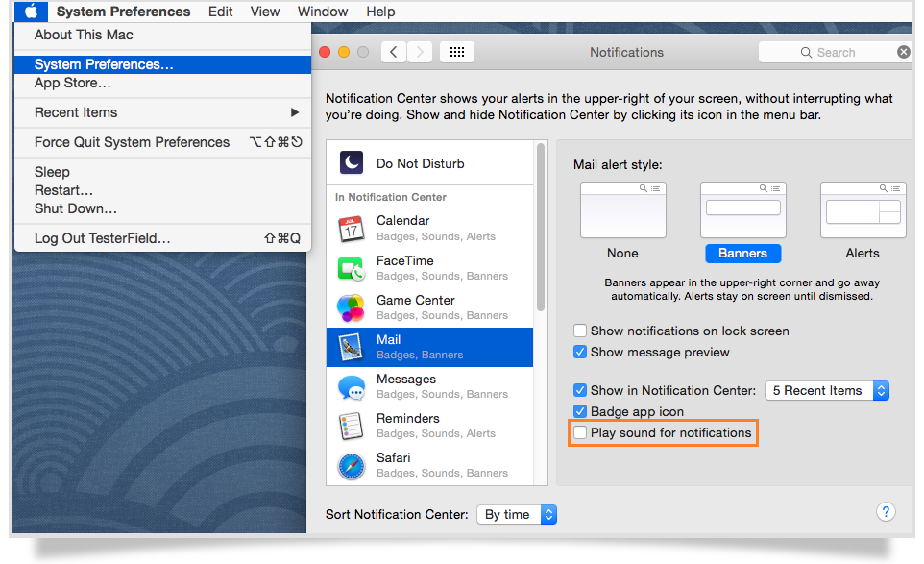This screenshot has height=564, width=924.
Task: Click the Reminders list icon
Action: click(352, 427)
